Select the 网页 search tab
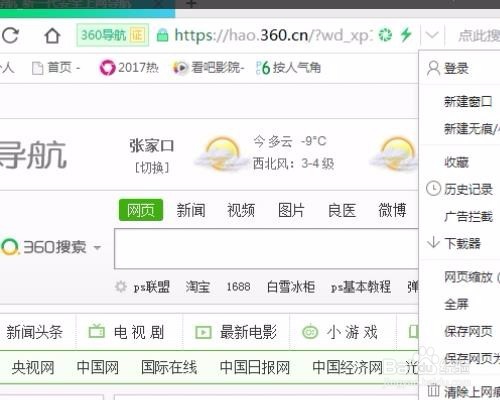 (x=141, y=210)
